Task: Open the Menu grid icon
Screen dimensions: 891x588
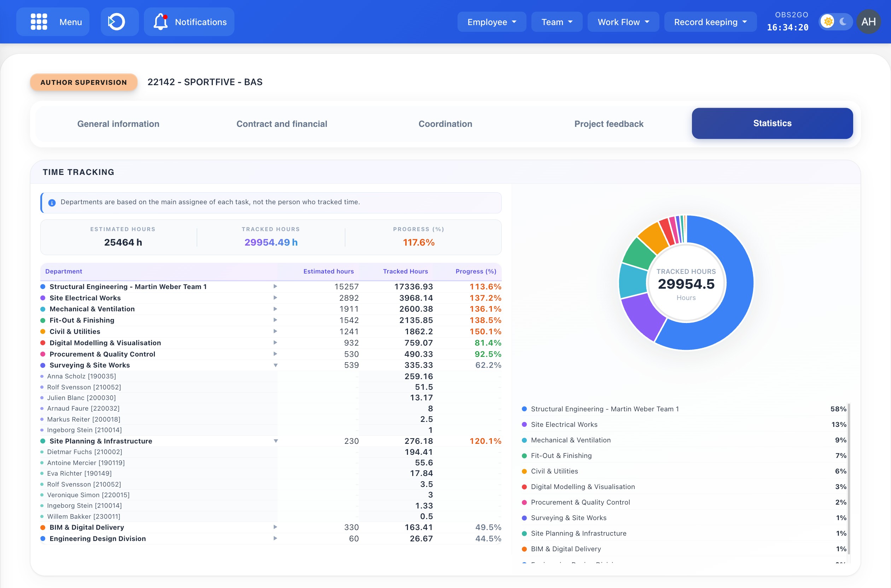Action: tap(38, 21)
